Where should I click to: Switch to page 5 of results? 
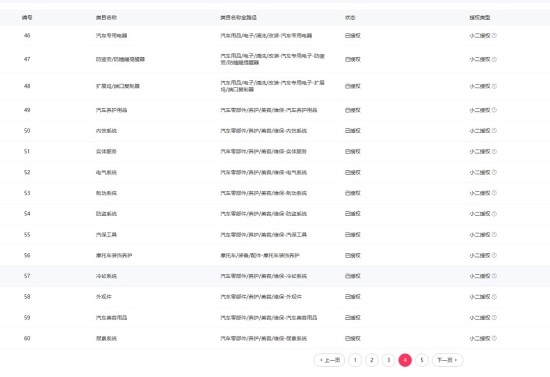422,360
